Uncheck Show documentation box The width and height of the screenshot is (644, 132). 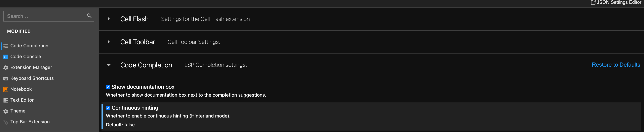point(108,87)
